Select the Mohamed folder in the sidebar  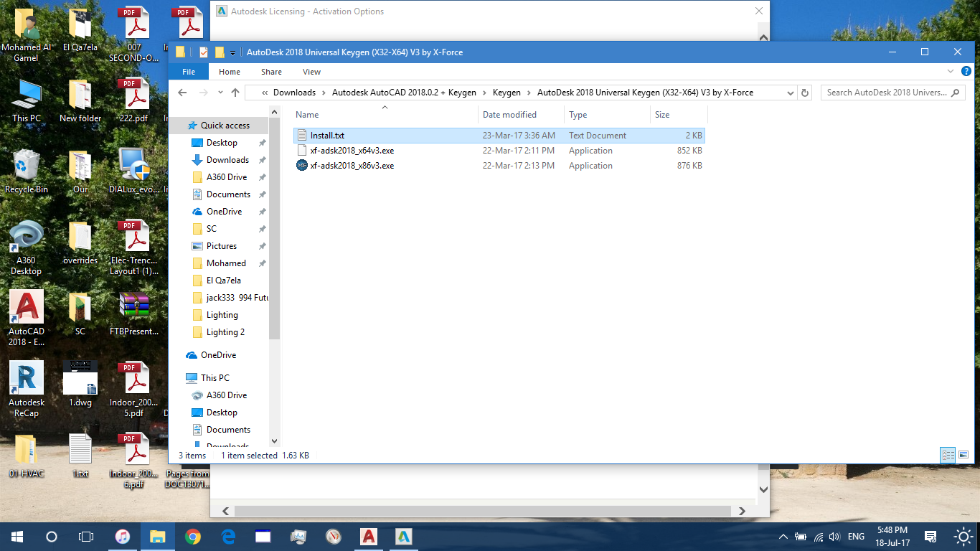point(226,263)
